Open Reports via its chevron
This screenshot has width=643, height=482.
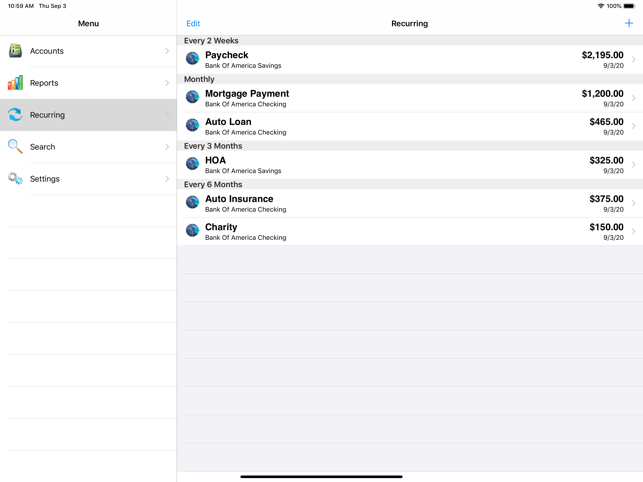click(x=167, y=83)
